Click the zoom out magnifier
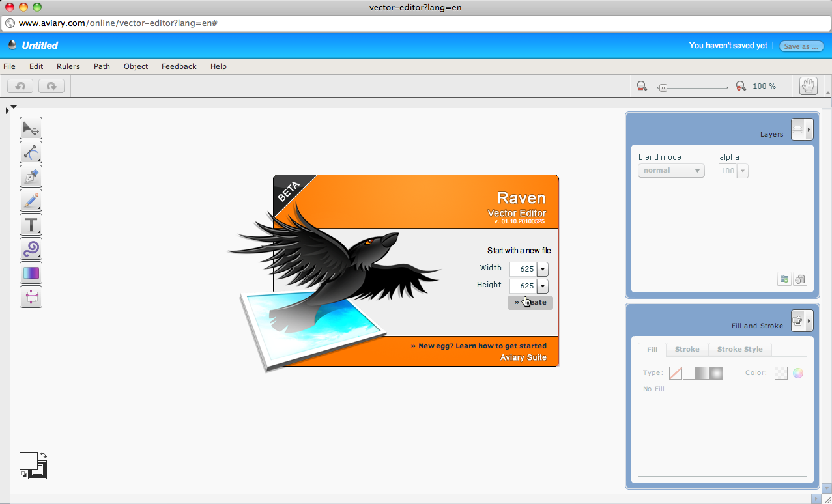Image resolution: width=832 pixels, height=504 pixels. (x=642, y=86)
